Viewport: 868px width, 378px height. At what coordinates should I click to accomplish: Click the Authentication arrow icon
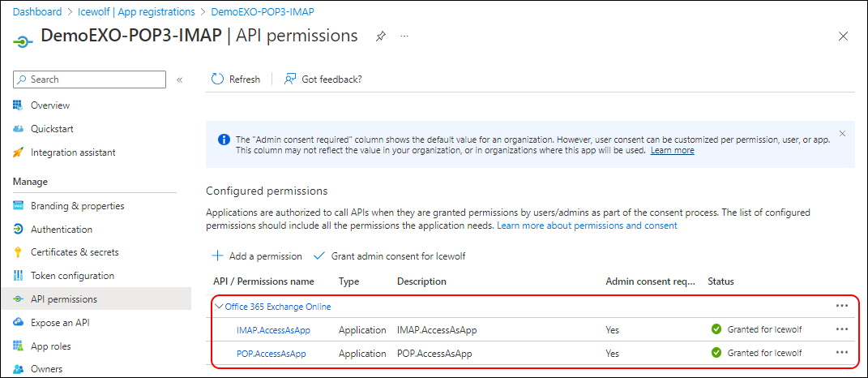(19, 230)
